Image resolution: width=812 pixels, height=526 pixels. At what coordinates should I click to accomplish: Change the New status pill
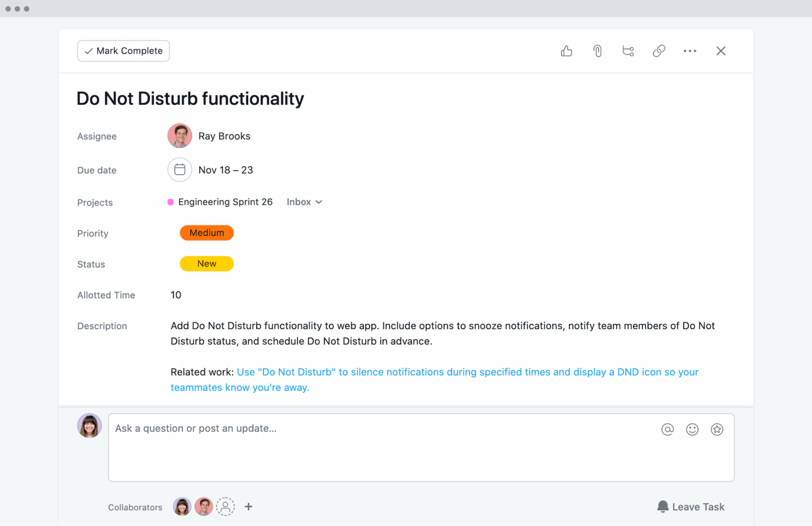207,264
